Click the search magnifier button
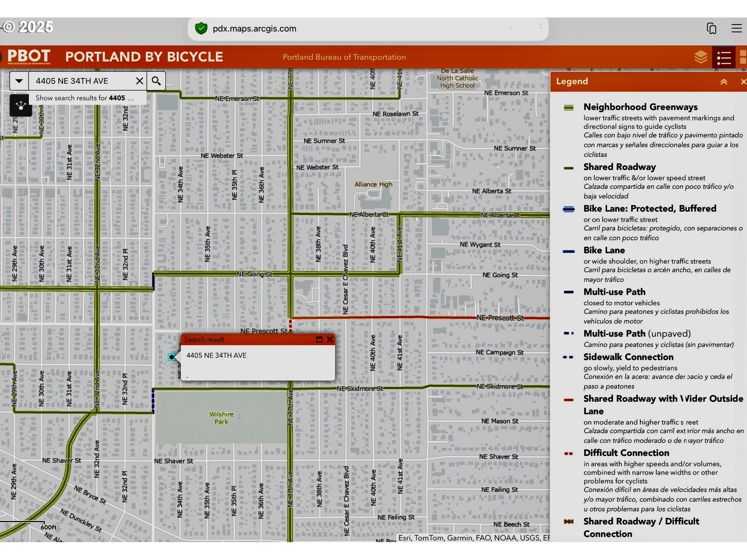 [156, 81]
